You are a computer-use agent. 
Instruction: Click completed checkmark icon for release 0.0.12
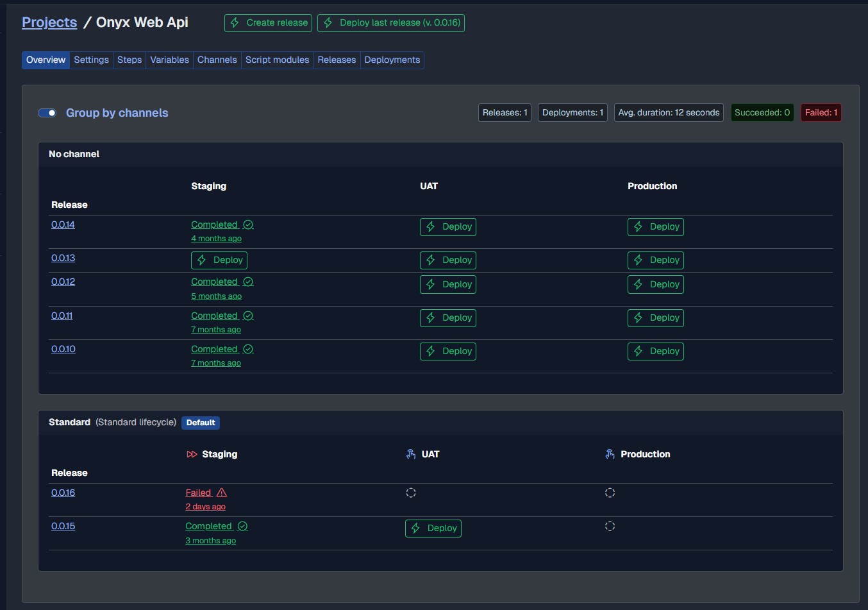(248, 282)
